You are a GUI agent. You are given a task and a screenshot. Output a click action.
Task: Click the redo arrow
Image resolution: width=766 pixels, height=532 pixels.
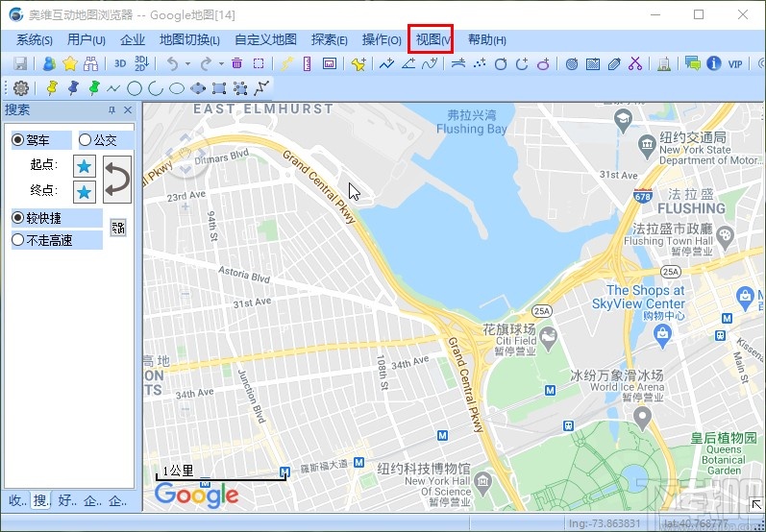[x=206, y=63]
